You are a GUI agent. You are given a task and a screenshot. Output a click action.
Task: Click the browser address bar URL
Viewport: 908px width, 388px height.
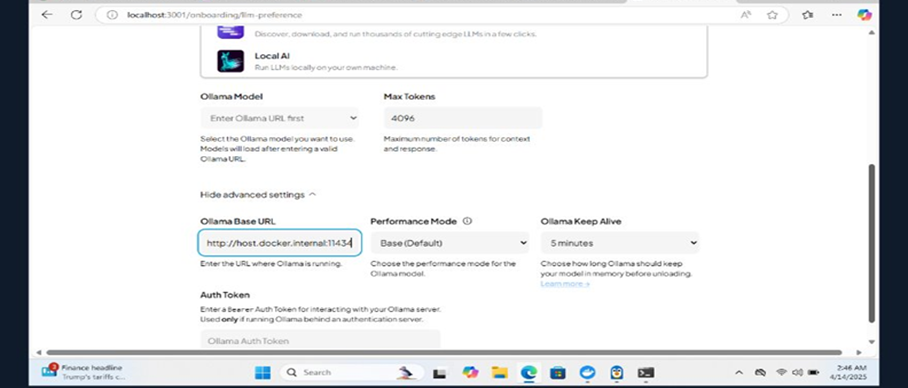[x=215, y=15]
